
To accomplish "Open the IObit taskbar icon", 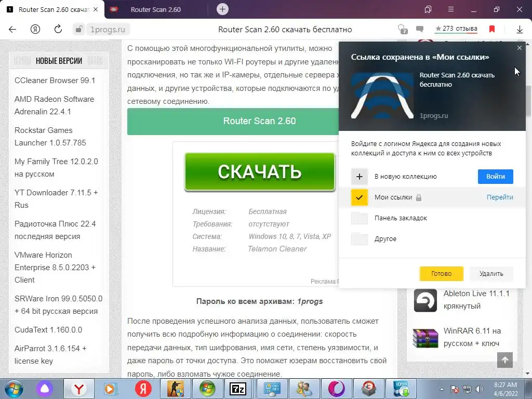I will (x=401, y=389).
